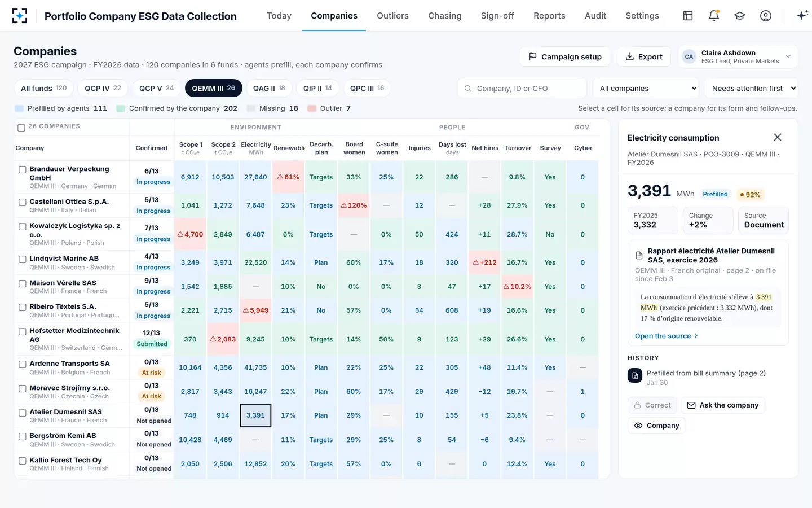812x508 pixels.
Task: Select the QCP V fund chip
Action: [157, 89]
